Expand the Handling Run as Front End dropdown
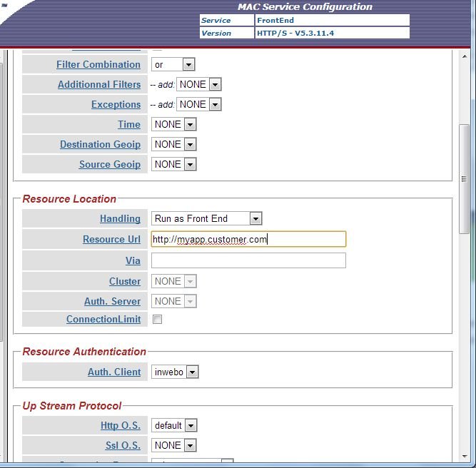The image size is (476, 468). [207, 218]
